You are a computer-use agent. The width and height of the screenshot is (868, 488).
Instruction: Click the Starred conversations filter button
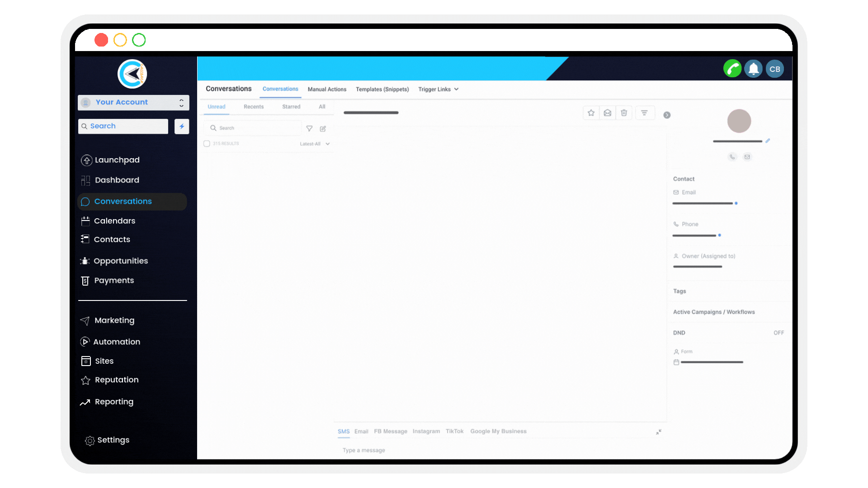[x=291, y=107]
